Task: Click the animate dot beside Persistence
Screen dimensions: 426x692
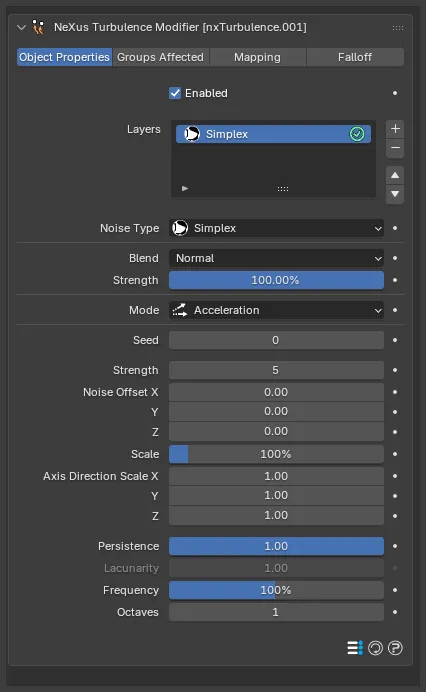Action: 395,546
